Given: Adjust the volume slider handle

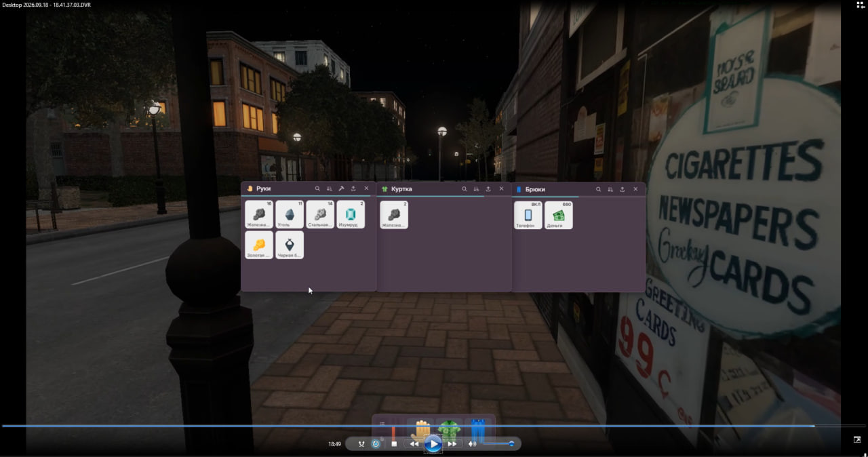Looking at the screenshot, I should click(x=511, y=444).
